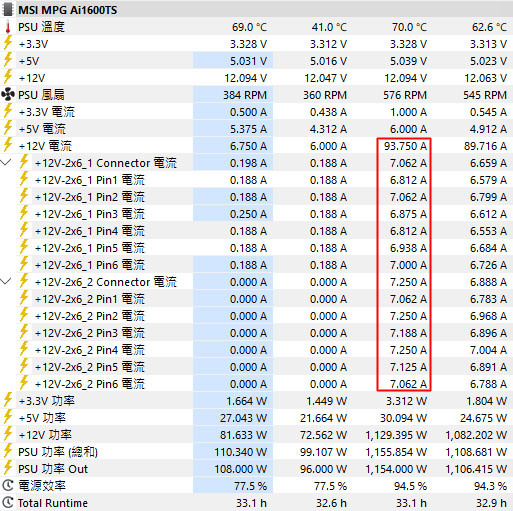Click the lightning icon beside +5V voltage row

[8, 60]
